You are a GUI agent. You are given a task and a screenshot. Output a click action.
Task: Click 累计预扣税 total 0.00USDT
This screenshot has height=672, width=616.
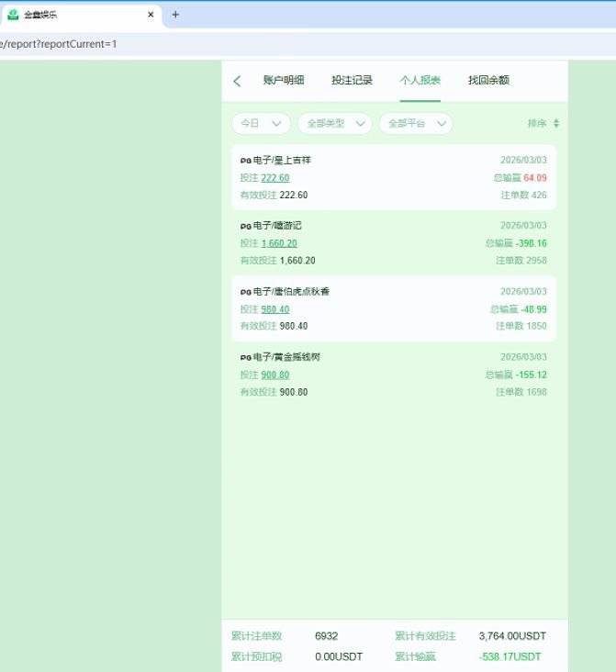click(x=339, y=656)
